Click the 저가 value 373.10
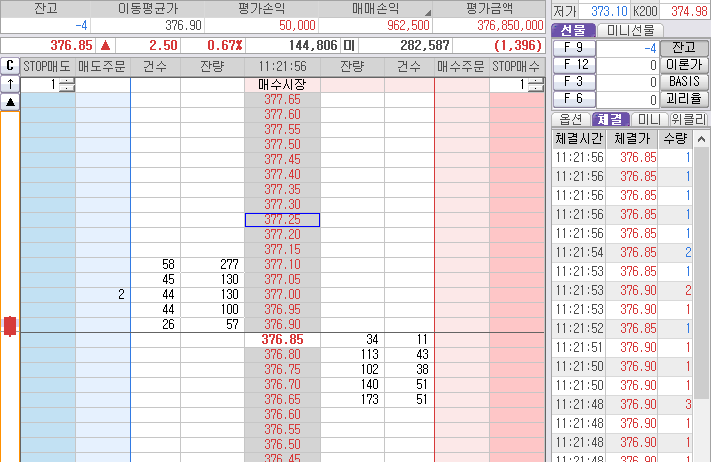 (x=609, y=11)
